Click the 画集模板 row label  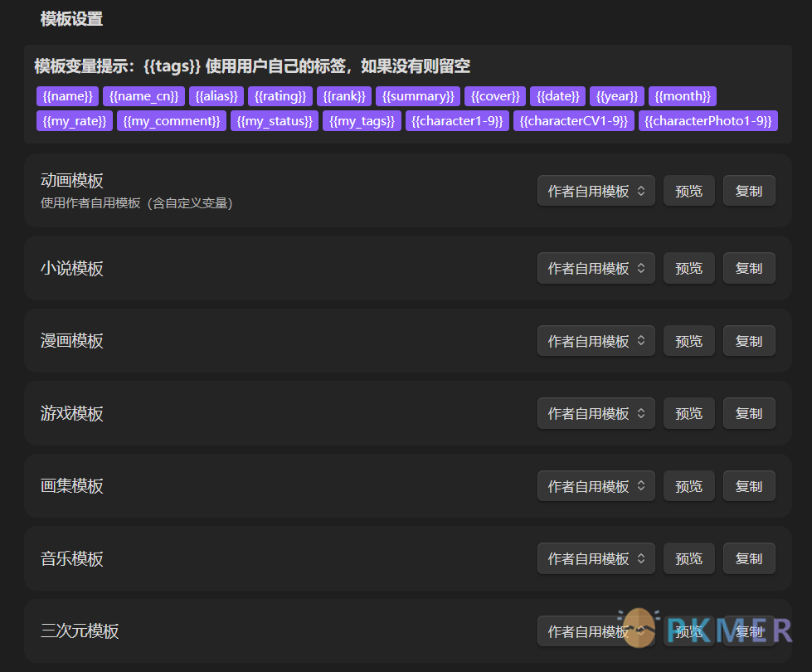72,486
